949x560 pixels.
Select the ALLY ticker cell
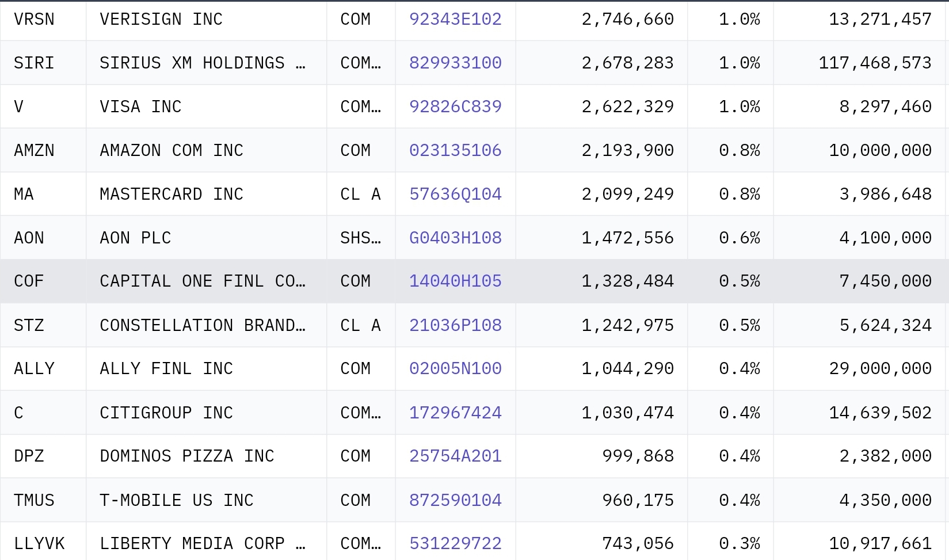[43, 368]
